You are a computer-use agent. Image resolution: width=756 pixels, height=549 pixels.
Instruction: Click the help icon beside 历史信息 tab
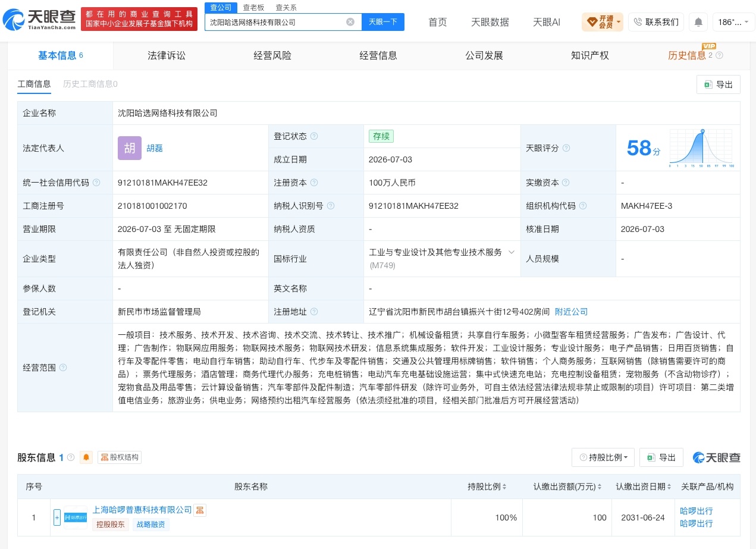click(x=719, y=55)
